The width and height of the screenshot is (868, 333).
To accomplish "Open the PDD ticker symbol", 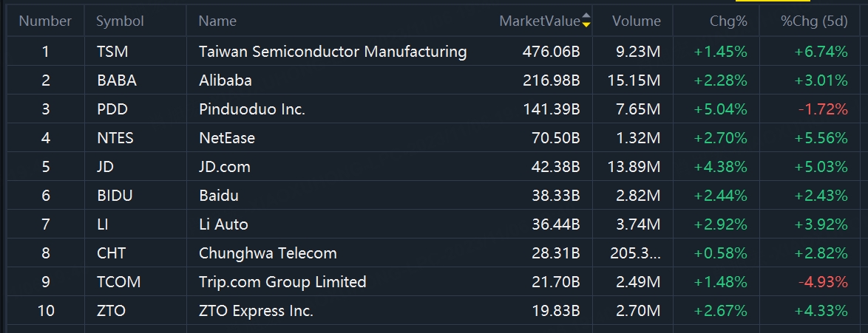I will coord(112,109).
